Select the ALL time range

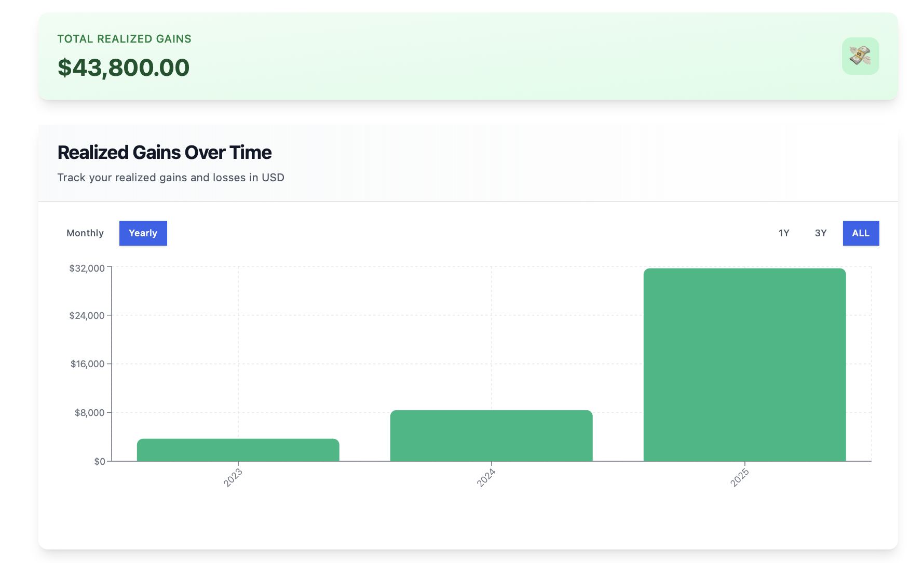pos(861,233)
